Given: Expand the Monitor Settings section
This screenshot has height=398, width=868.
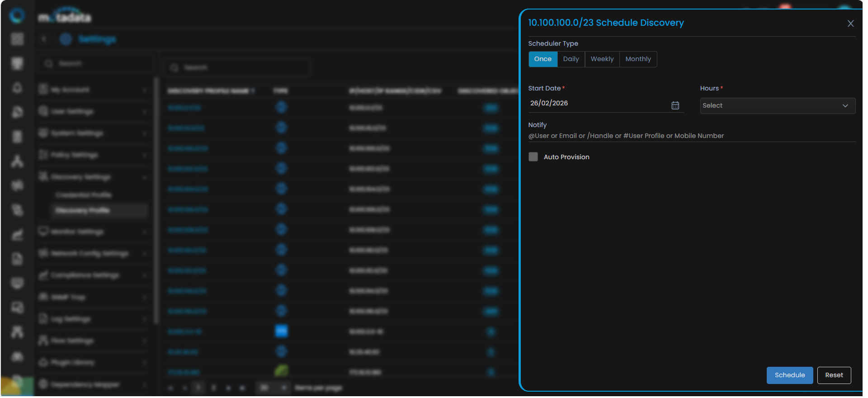Looking at the screenshot, I should click(93, 232).
